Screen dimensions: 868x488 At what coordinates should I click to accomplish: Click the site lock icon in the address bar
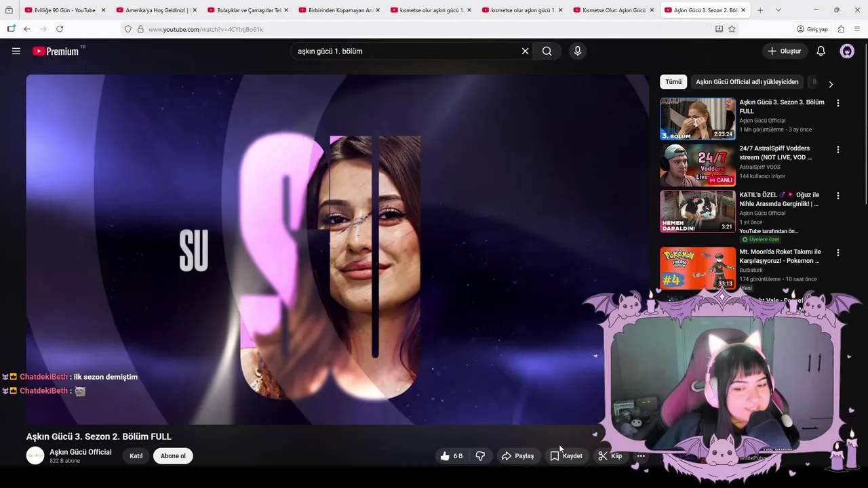pyautogui.click(x=140, y=29)
